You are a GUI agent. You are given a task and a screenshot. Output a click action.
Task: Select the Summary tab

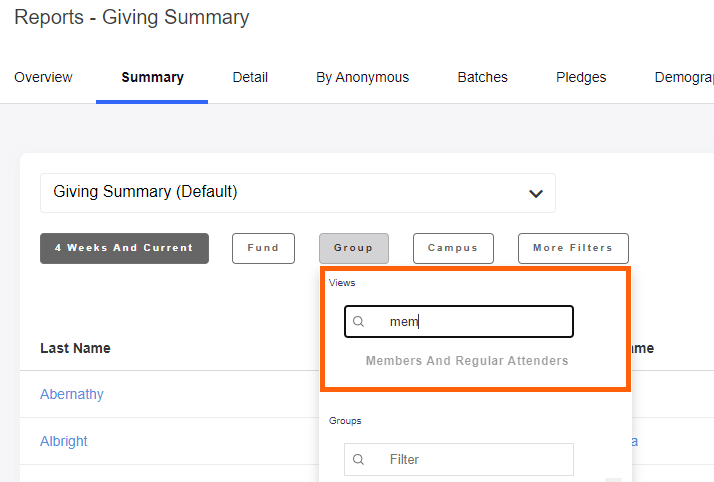pyautogui.click(x=152, y=77)
